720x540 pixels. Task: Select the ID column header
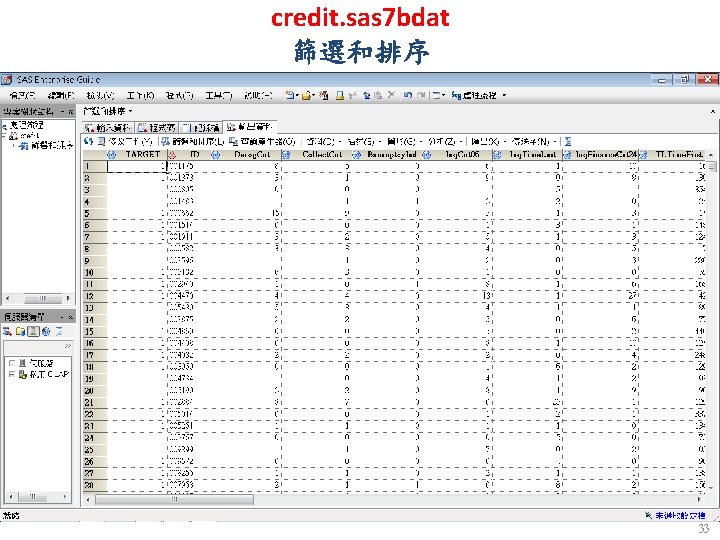[x=189, y=155]
